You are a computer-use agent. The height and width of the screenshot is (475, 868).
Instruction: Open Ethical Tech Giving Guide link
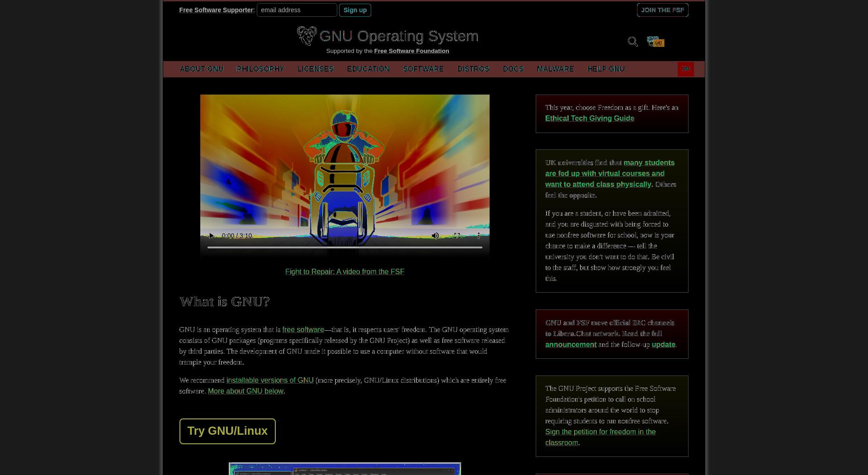(x=590, y=118)
